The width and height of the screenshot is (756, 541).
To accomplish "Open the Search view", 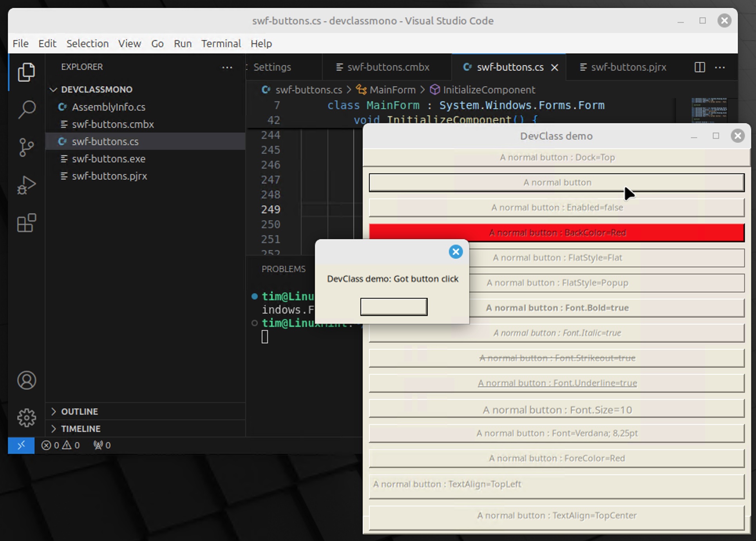I will [26, 110].
